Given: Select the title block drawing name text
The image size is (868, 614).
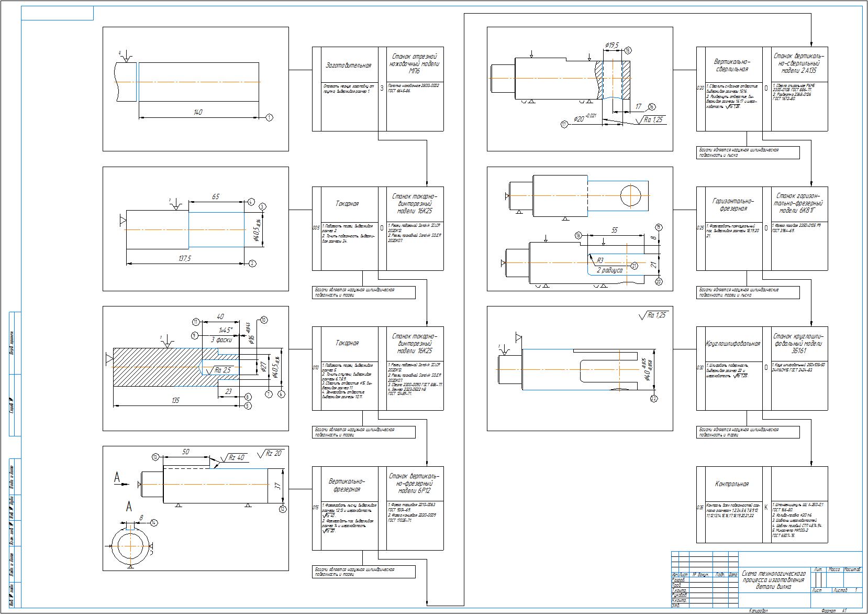Looking at the screenshot, I should tap(773, 580).
